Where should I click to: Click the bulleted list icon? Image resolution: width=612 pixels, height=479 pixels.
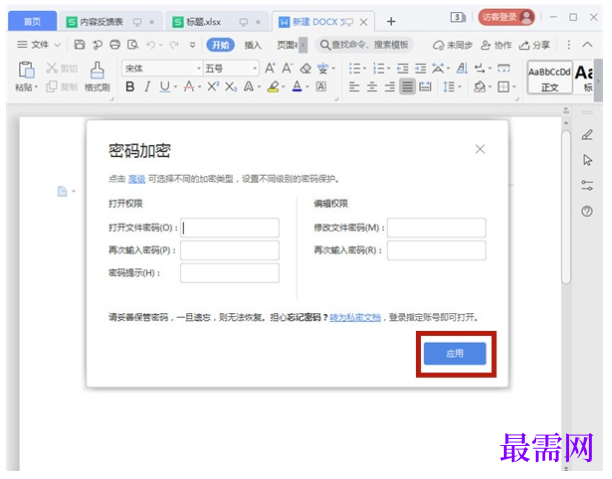point(354,69)
